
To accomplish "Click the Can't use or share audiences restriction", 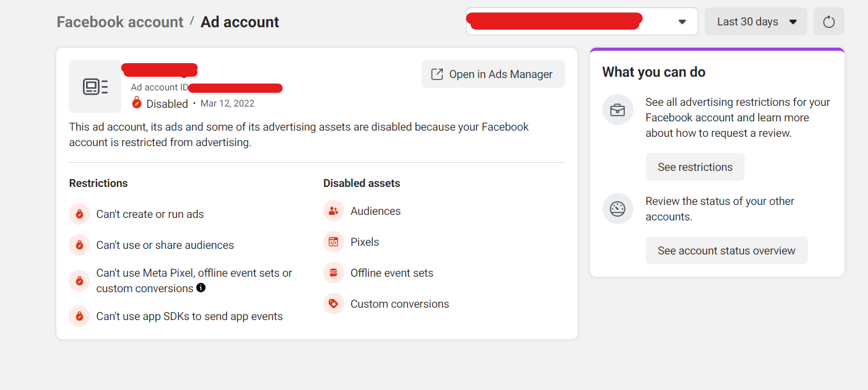I will click(165, 245).
